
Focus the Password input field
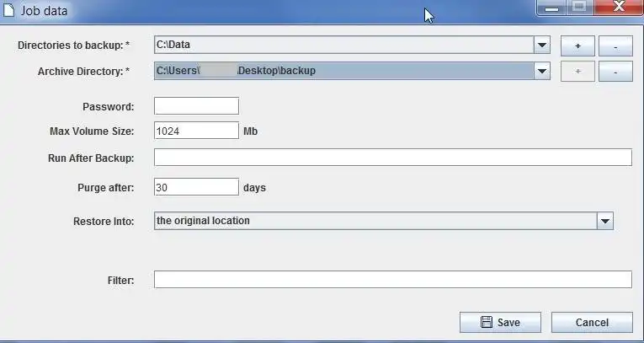(x=196, y=106)
